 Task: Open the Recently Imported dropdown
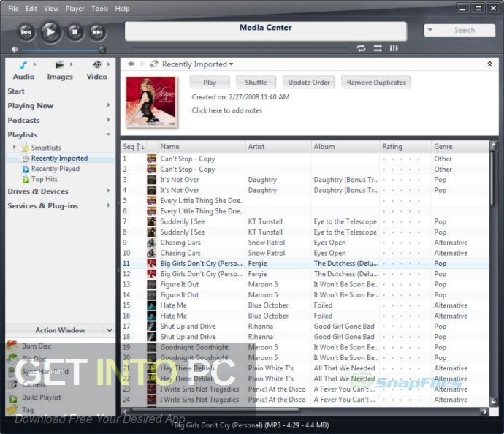197,64
